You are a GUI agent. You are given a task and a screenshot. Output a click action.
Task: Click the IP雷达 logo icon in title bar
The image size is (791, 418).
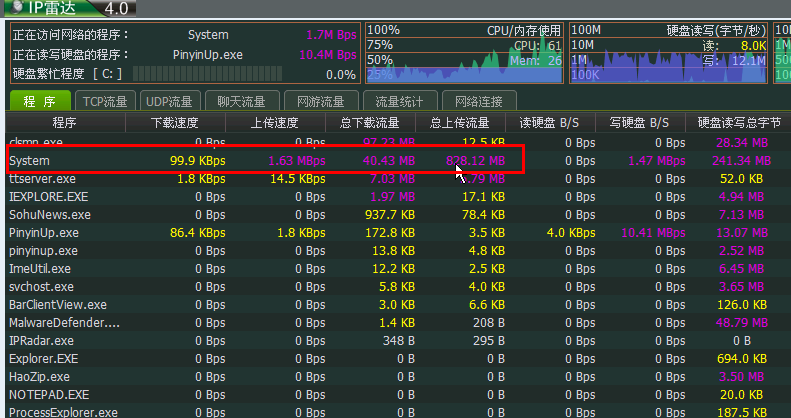click(14, 9)
